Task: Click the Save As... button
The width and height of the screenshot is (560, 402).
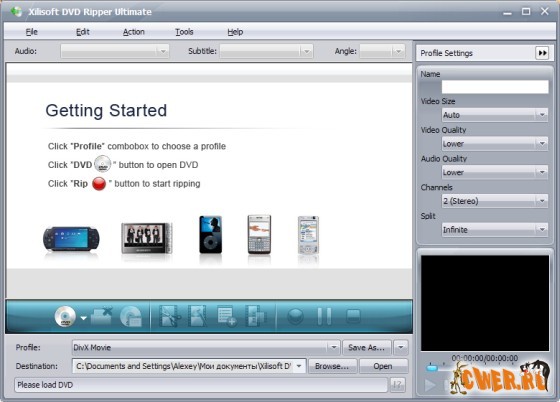Action: tap(367, 347)
